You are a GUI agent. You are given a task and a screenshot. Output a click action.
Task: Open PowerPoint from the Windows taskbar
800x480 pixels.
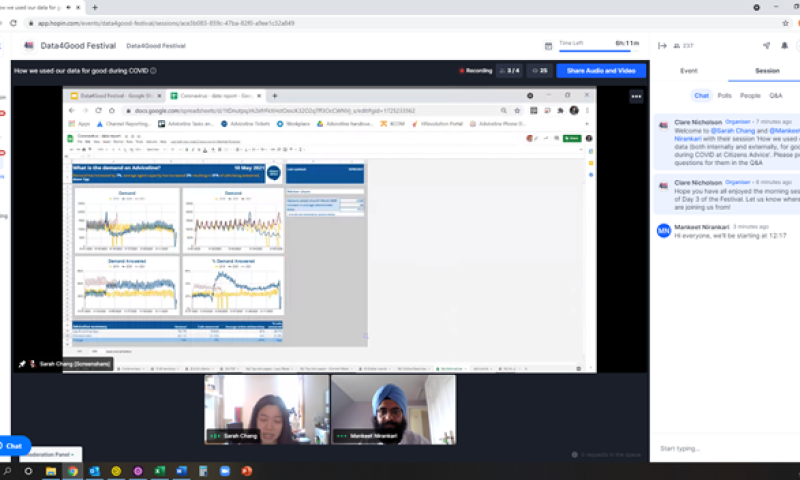tap(246, 471)
